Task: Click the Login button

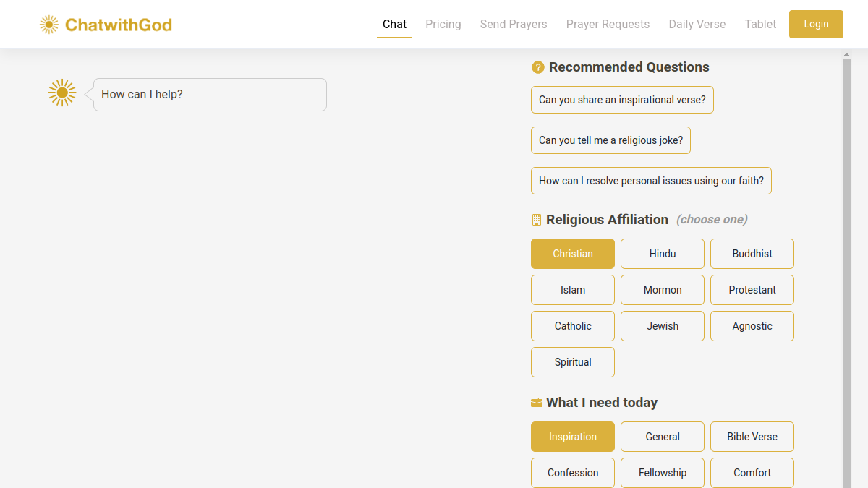Action: click(816, 24)
